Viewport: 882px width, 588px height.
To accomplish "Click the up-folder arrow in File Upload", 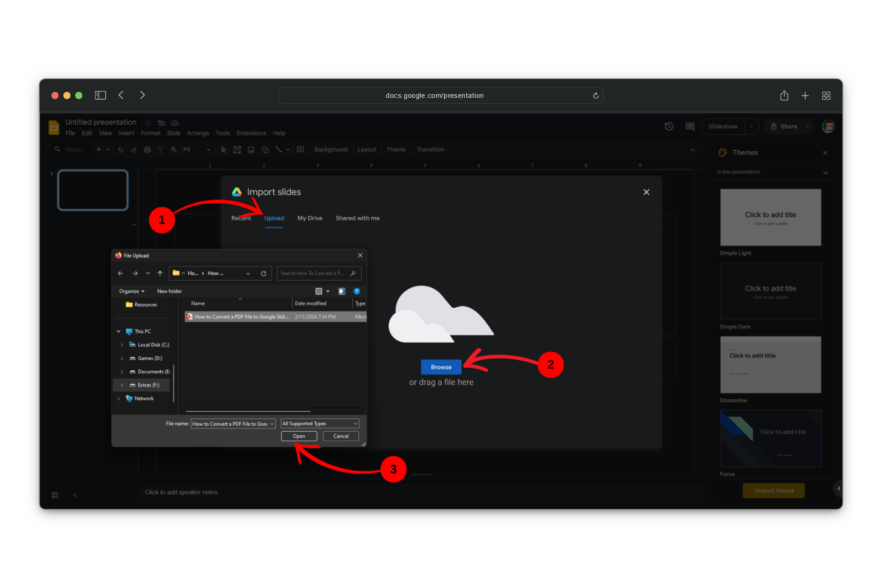I will 160,273.
